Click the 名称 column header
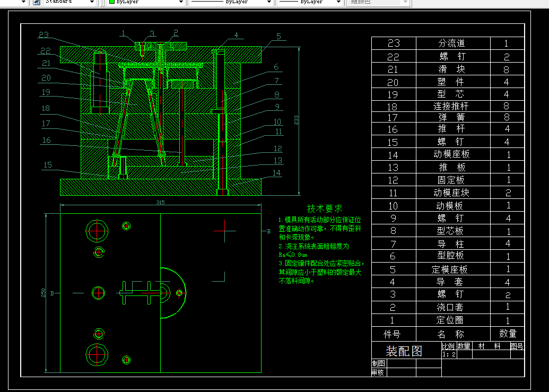This screenshot has width=549, height=392. coord(451,334)
